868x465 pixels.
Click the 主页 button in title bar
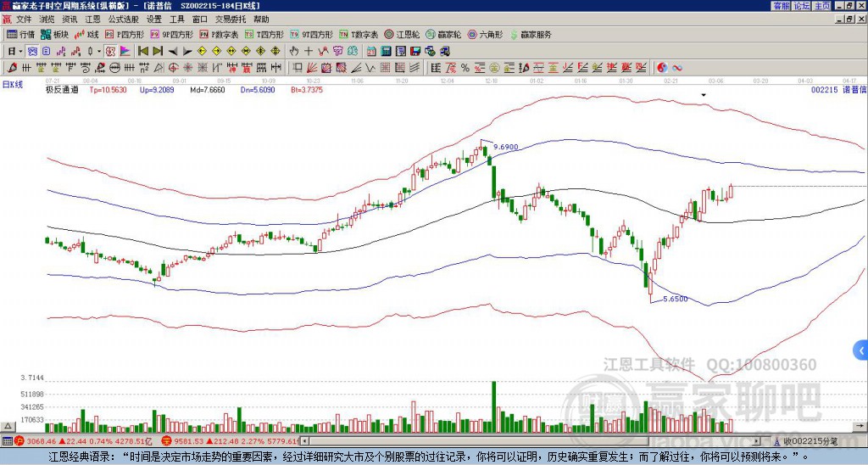tap(822, 6)
